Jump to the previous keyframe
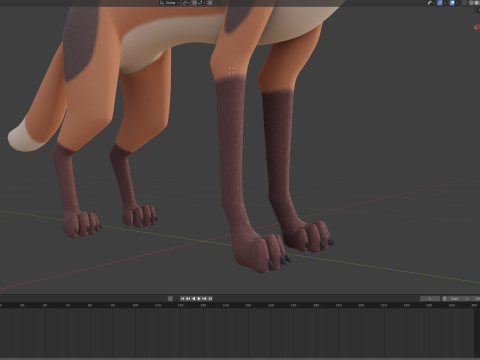Image resolution: width=480 pixels, height=360 pixels. (x=188, y=299)
